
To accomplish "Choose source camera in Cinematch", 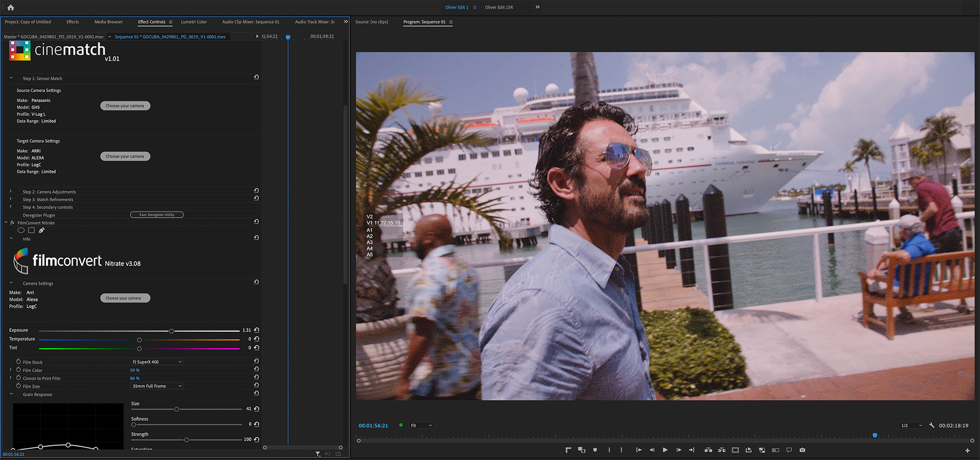I will pyautogui.click(x=125, y=105).
